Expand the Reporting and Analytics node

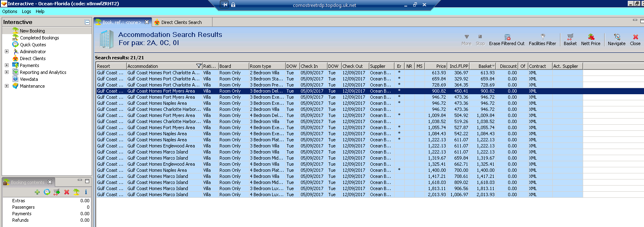(x=6, y=72)
